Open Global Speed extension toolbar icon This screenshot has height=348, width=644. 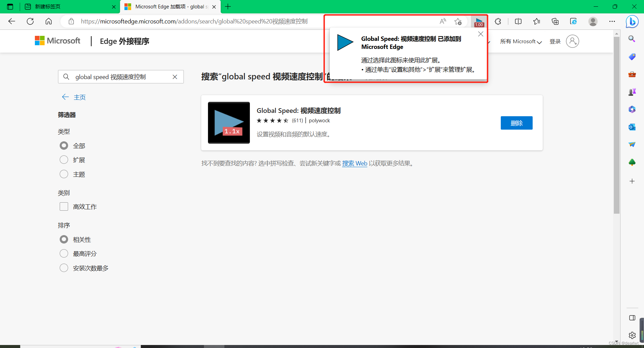479,22
